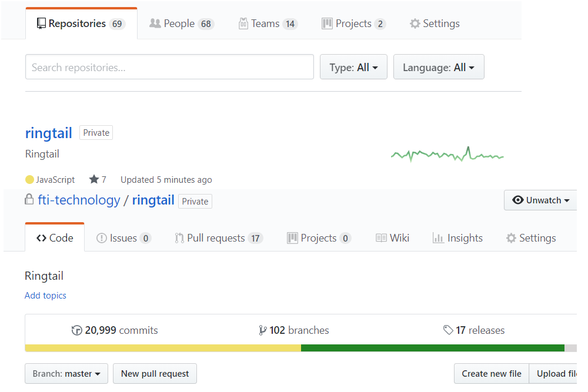Open the repository Settings tab
The height and width of the screenshot is (392, 588).
(x=531, y=238)
